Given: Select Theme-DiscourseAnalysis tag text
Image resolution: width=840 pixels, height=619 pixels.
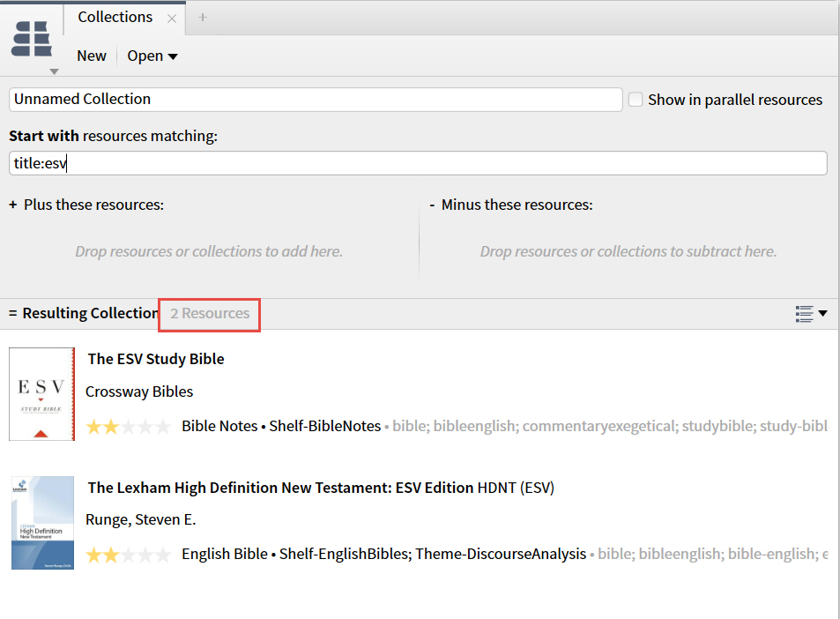Looking at the screenshot, I should click(501, 554).
